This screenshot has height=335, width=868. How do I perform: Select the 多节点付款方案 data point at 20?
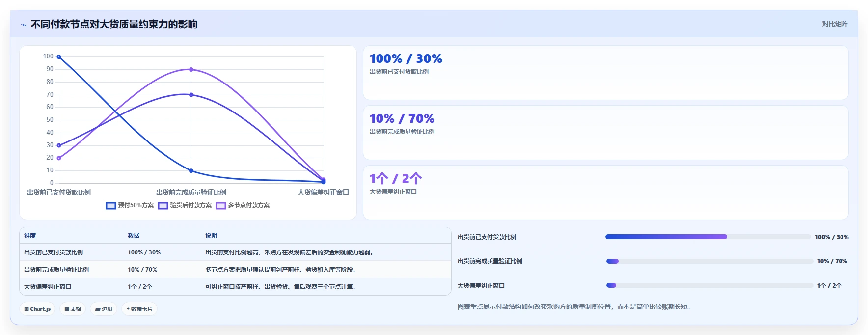59,158
